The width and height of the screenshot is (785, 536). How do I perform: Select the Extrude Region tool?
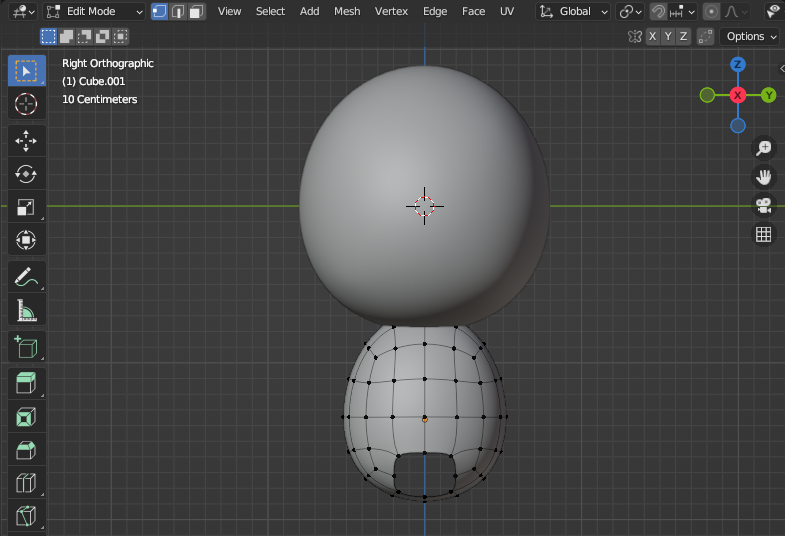(26, 382)
